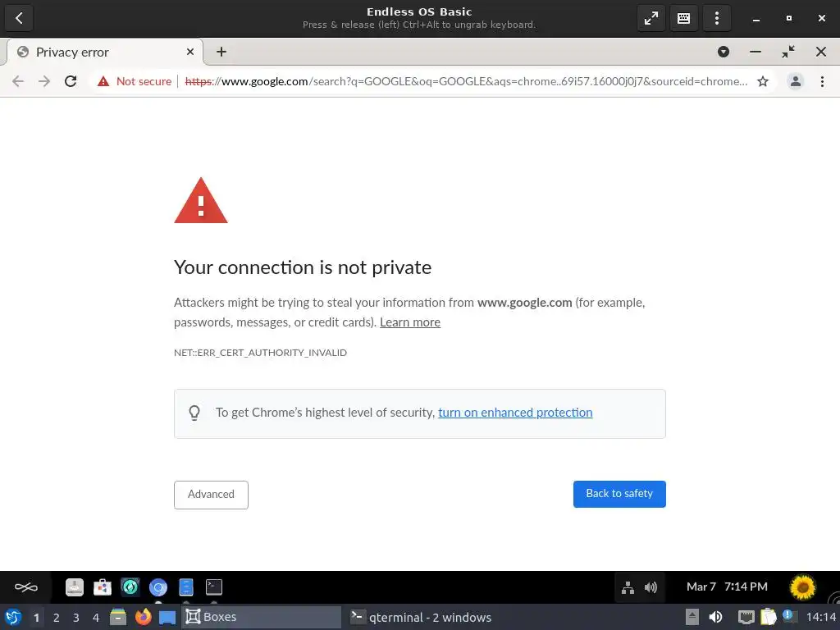Open Boxes three-dot menu
This screenshot has height=630, width=840.
click(x=717, y=18)
